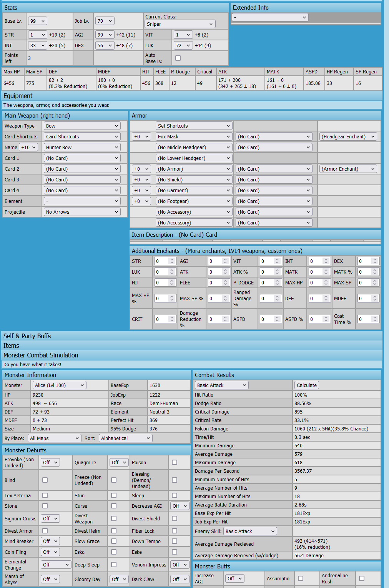Open the AGI stat dropdown
The height and width of the screenshot is (588, 389).
tap(105, 35)
